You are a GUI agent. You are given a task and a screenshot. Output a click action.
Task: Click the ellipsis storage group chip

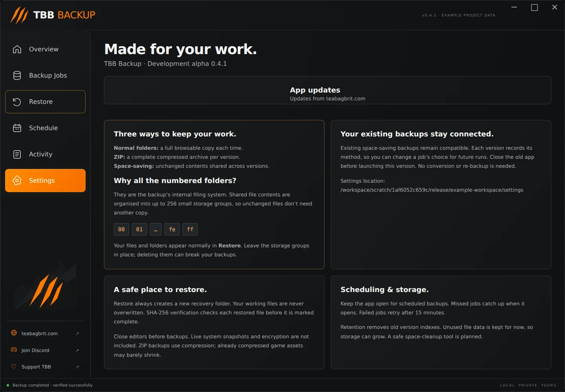(x=156, y=229)
